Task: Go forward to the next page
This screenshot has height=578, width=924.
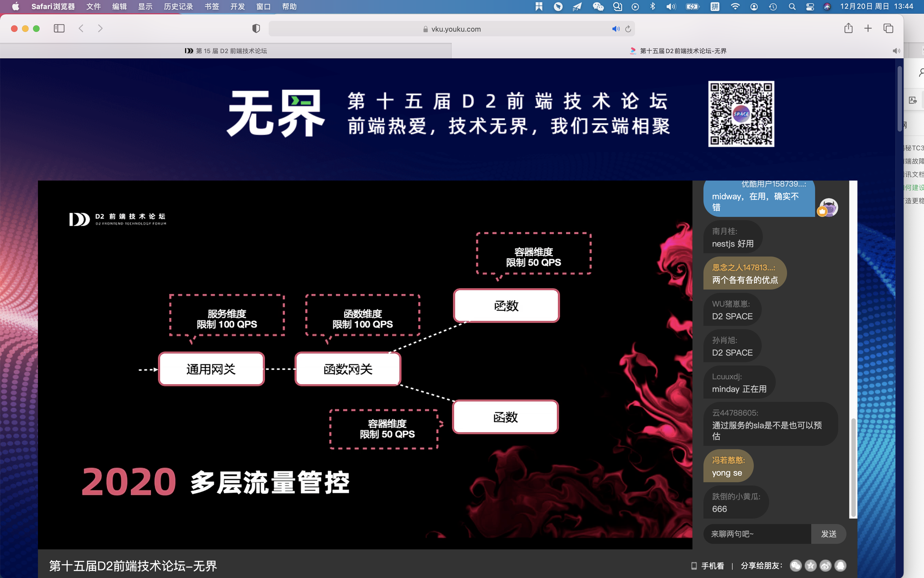Action: point(100,29)
